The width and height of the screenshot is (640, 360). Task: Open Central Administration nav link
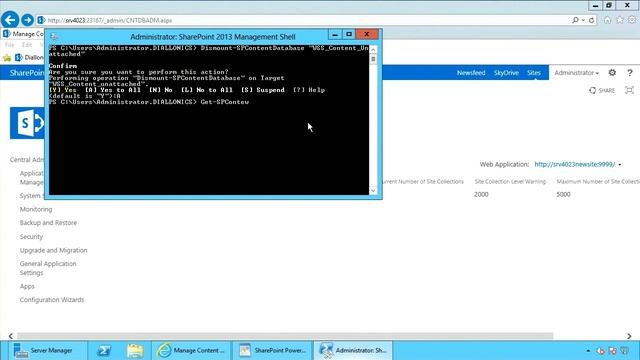point(27,160)
